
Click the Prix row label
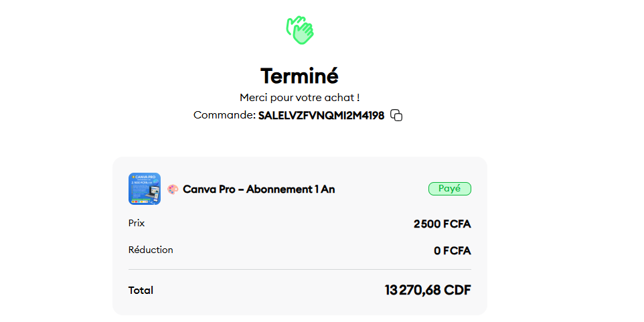click(137, 224)
